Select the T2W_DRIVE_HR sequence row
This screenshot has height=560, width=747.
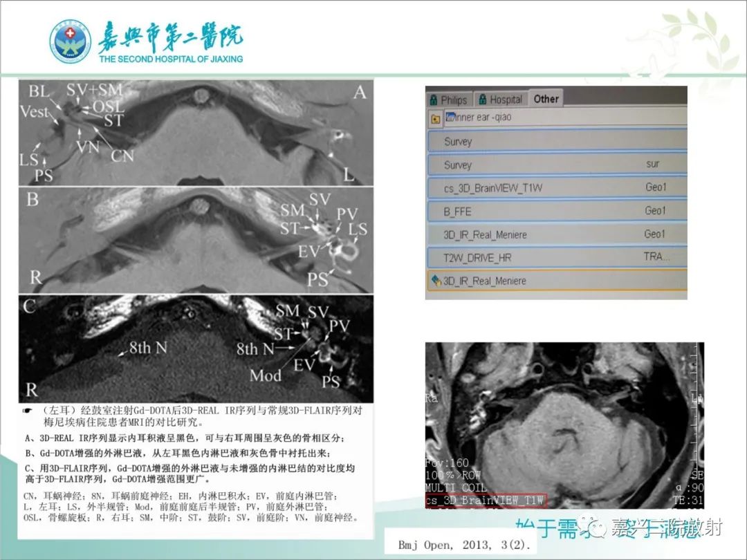(557, 258)
